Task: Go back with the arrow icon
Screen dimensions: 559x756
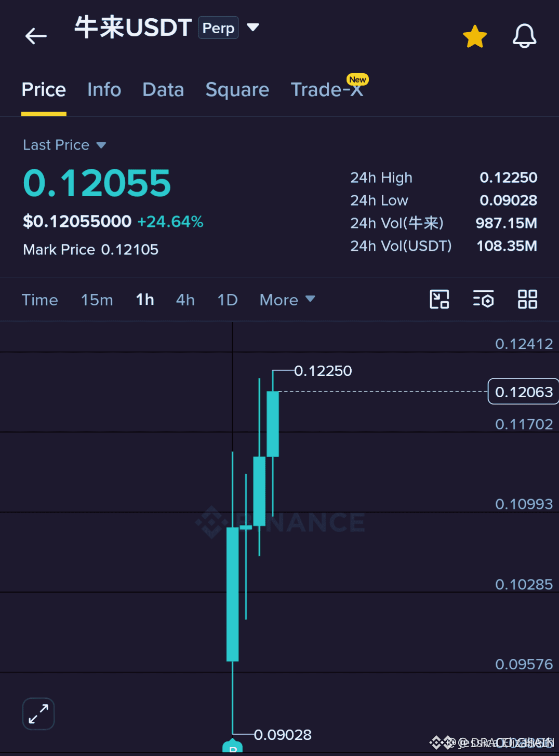Action: pos(36,36)
